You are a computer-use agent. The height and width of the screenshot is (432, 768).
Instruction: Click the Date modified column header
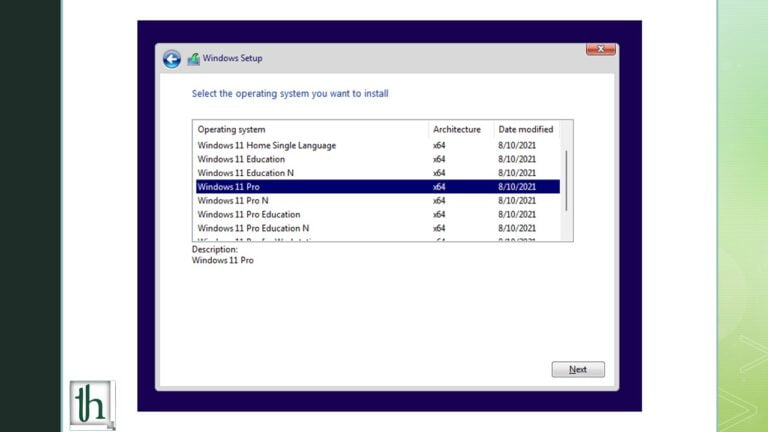[x=527, y=129]
